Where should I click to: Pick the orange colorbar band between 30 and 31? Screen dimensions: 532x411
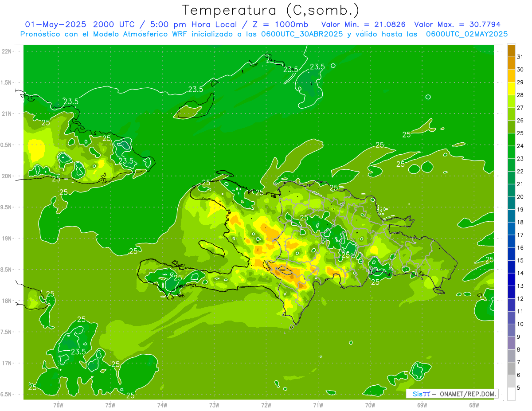[511, 63]
